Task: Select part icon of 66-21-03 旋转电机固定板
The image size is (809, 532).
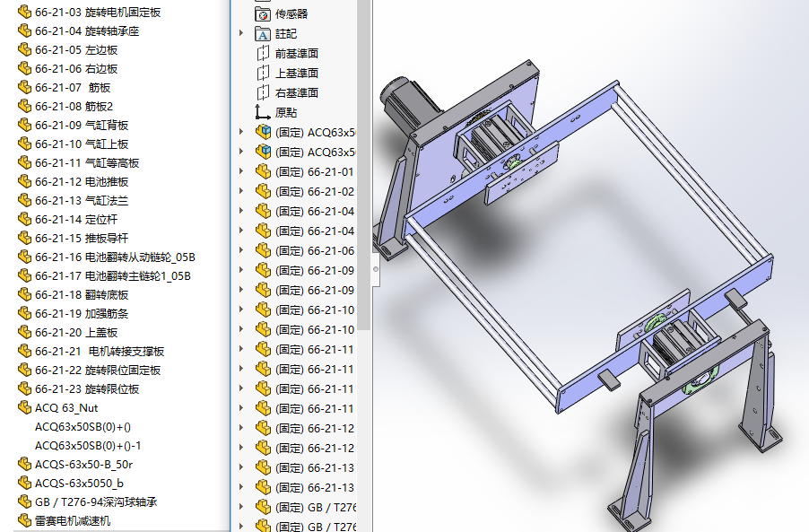Action: (24, 12)
